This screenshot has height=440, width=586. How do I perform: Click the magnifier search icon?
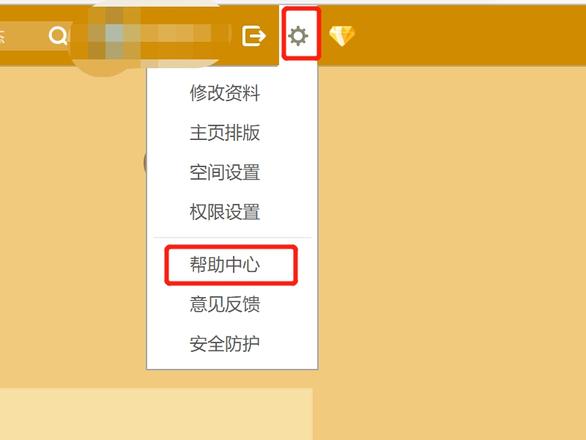(x=58, y=36)
